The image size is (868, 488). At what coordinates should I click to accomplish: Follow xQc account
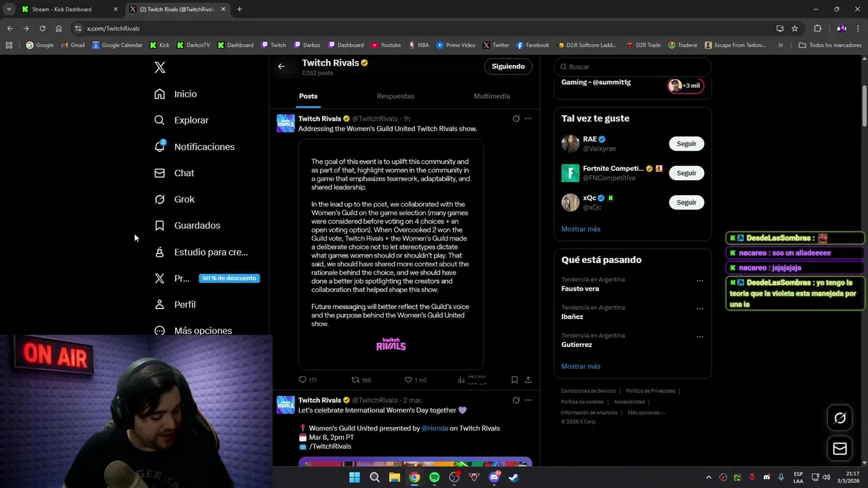(686, 202)
